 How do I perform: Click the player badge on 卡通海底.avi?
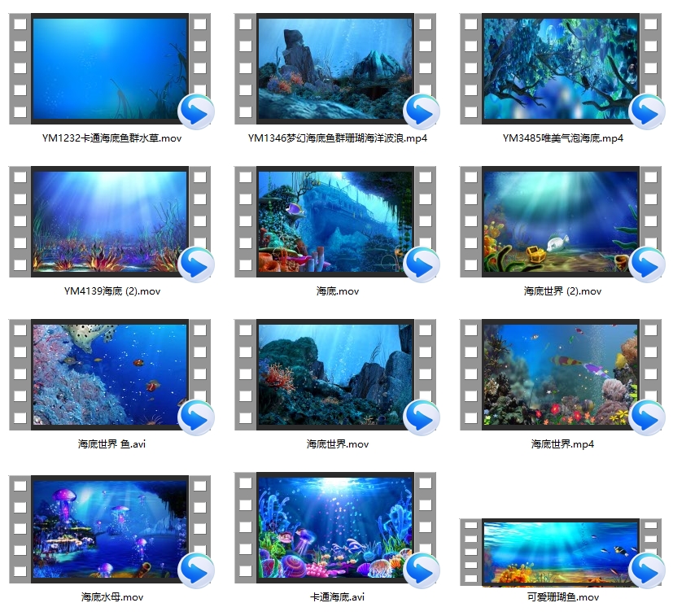click(x=422, y=570)
